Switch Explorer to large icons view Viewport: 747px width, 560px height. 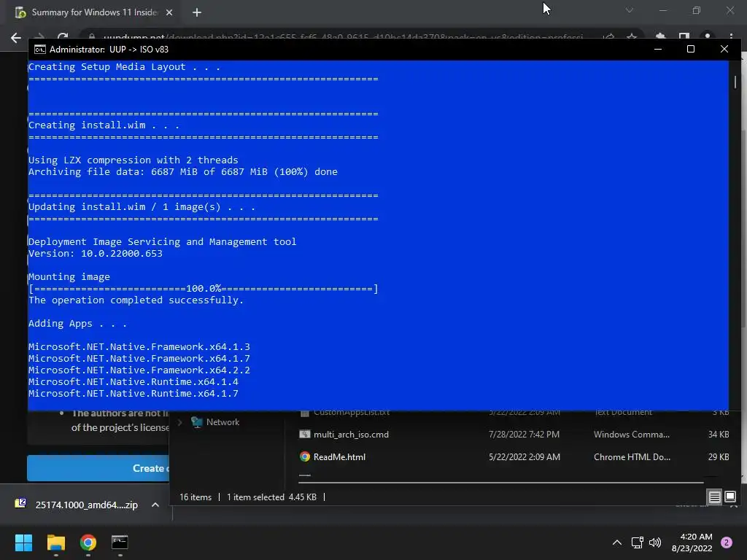pos(729,497)
